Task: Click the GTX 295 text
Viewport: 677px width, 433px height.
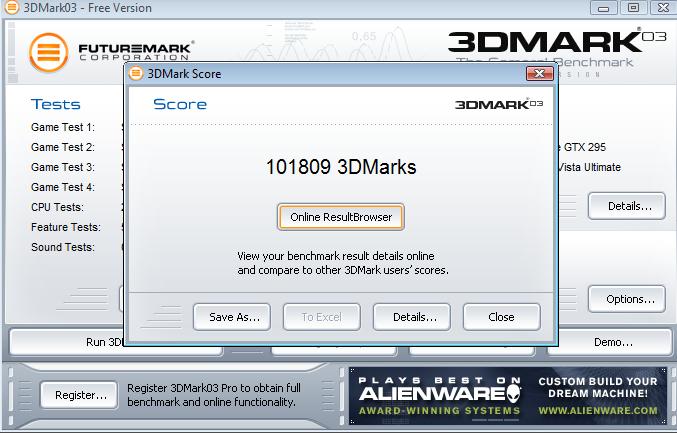Action: coord(585,147)
